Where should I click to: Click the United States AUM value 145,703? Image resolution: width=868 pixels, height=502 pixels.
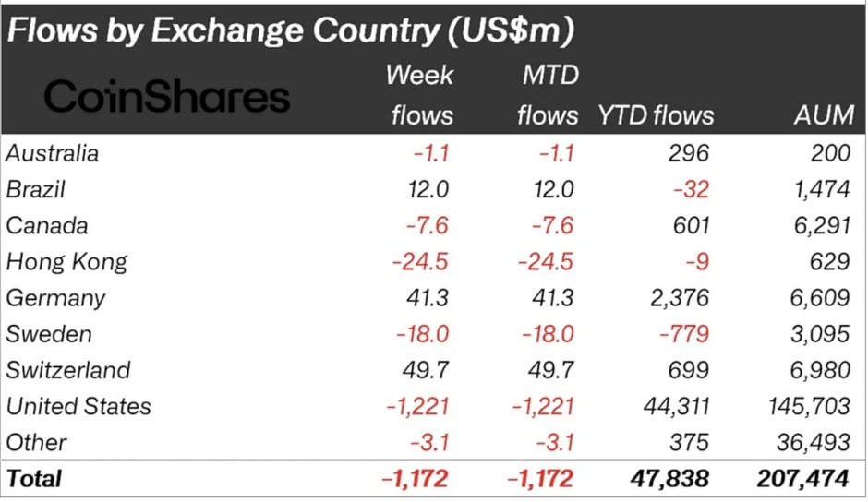tap(808, 406)
